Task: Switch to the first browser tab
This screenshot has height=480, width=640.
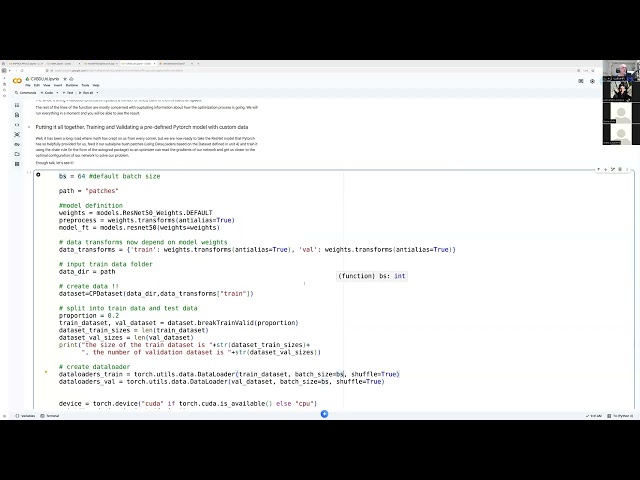Action: tap(24, 64)
